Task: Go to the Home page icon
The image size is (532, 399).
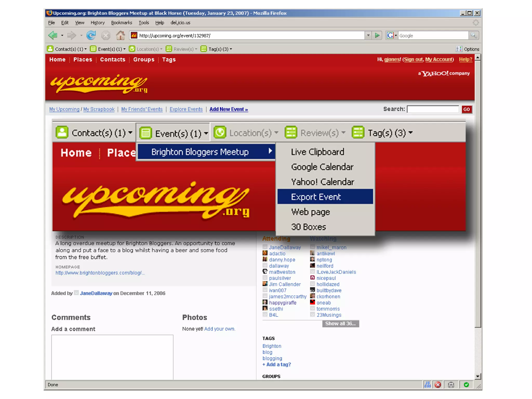Action: tap(120, 35)
